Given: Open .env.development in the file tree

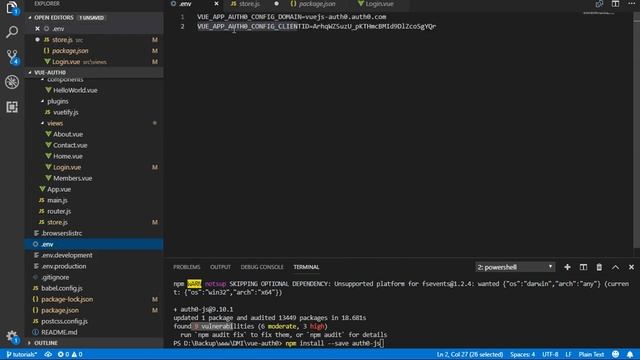Looking at the screenshot, I should (x=67, y=256).
